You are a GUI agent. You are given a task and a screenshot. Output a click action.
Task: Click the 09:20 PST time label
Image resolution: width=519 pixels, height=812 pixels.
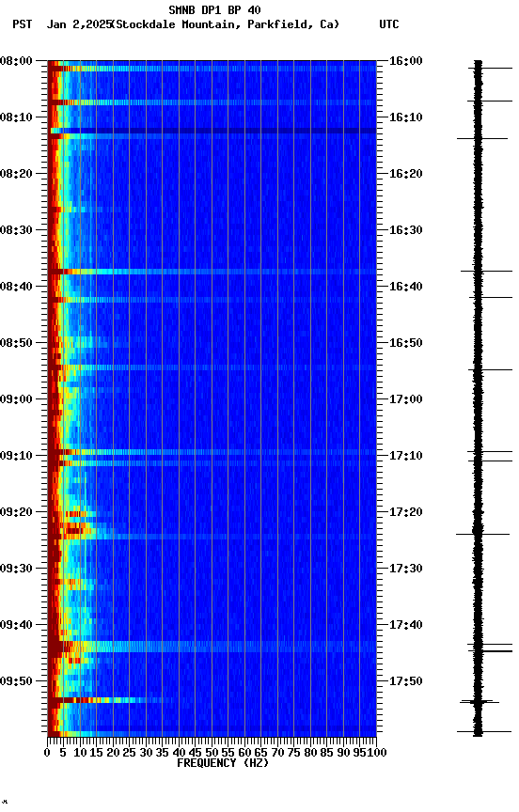pos(16,512)
